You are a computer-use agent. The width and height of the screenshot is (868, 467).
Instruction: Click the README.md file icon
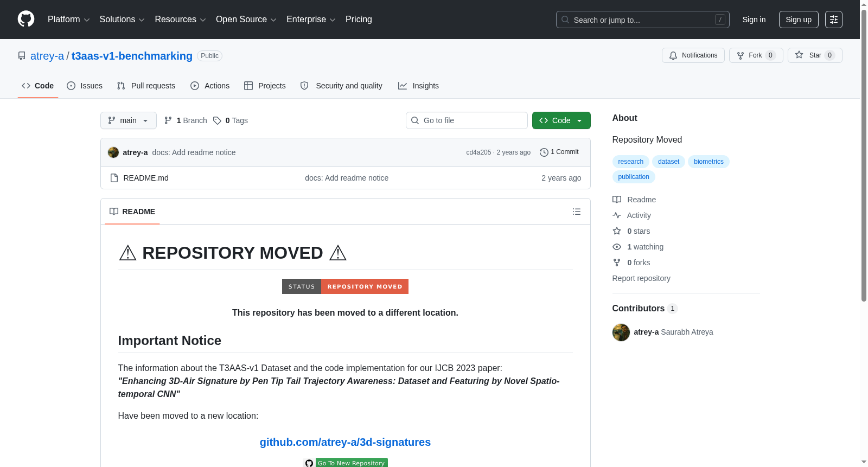pos(114,178)
